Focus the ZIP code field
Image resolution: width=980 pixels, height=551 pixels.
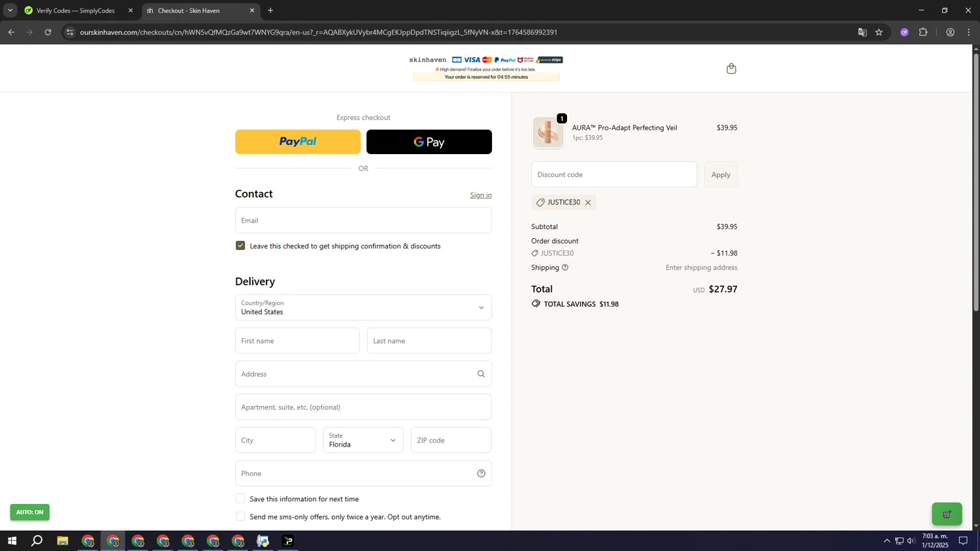451,440
